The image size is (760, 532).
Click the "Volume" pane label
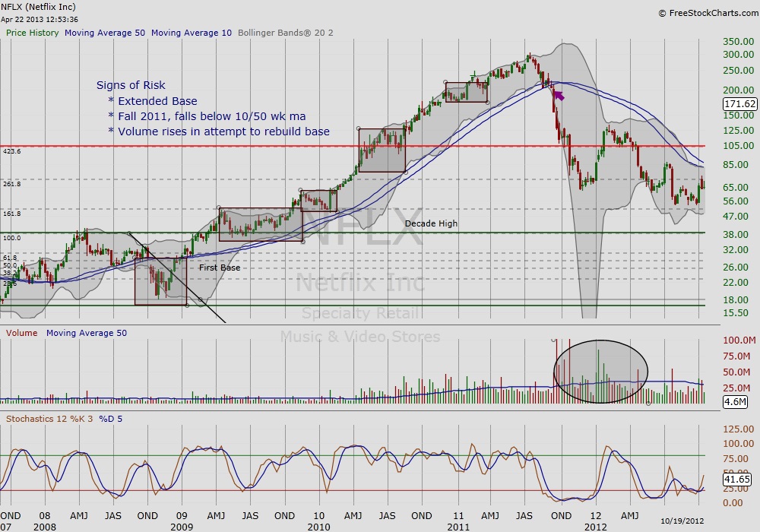click(21, 333)
